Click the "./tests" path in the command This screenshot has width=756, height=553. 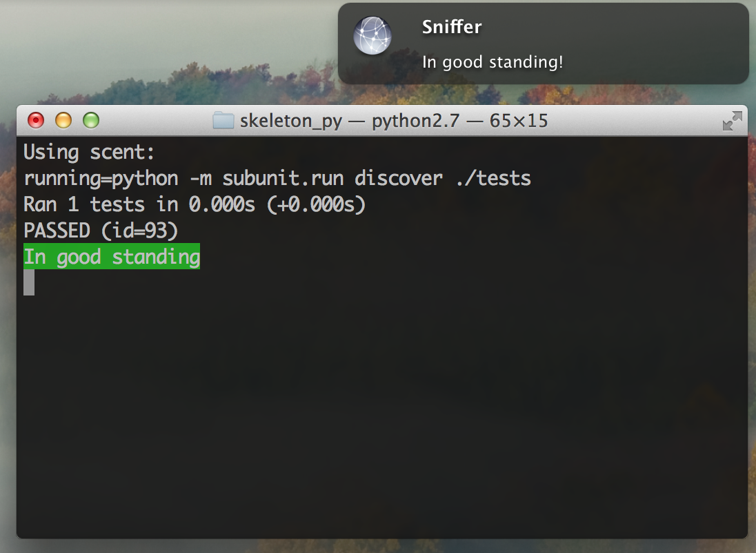[x=493, y=179]
